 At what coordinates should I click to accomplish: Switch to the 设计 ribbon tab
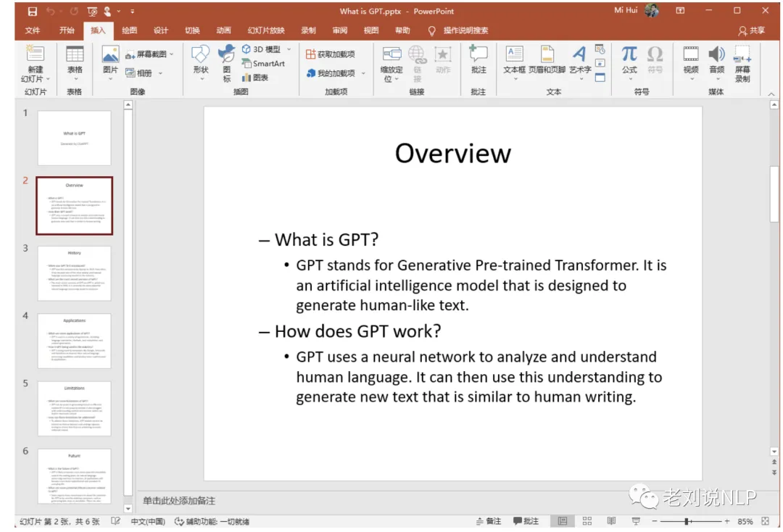(160, 30)
